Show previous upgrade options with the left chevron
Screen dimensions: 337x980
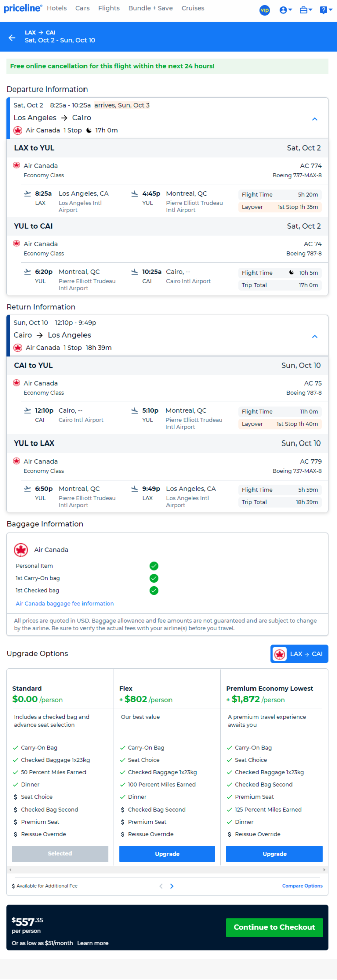[x=161, y=886]
